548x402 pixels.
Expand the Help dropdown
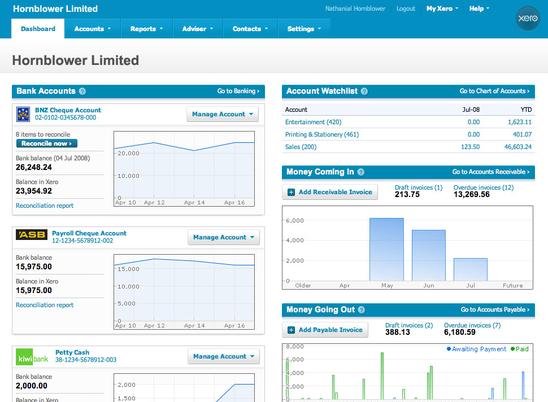click(x=479, y=8)
